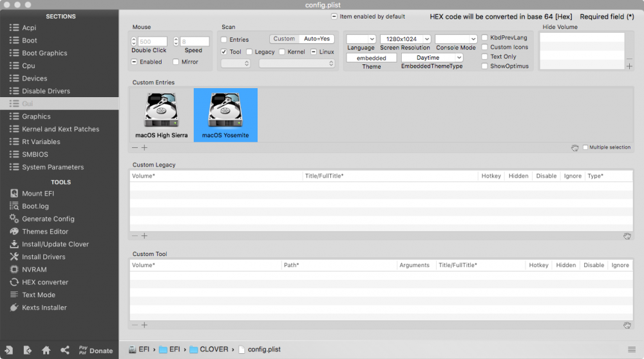
Task: Click the share icon in bottom toolbar
Action: [x=65, y=350]
